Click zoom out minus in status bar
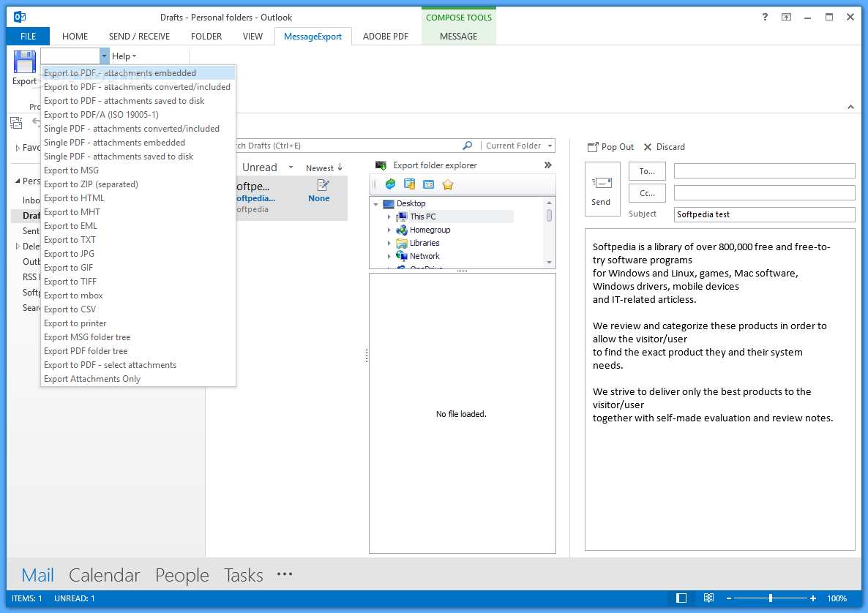The width and height of the screenshot is (868, 613). pos(729,598)
